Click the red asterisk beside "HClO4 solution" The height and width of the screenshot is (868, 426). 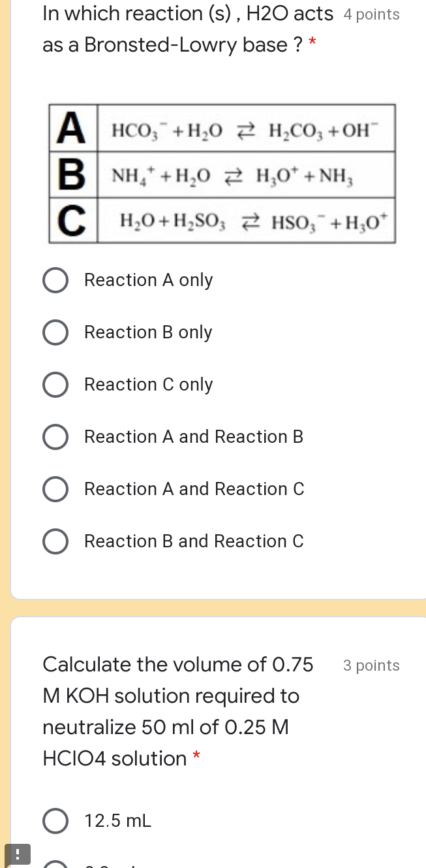click(196, 758)
